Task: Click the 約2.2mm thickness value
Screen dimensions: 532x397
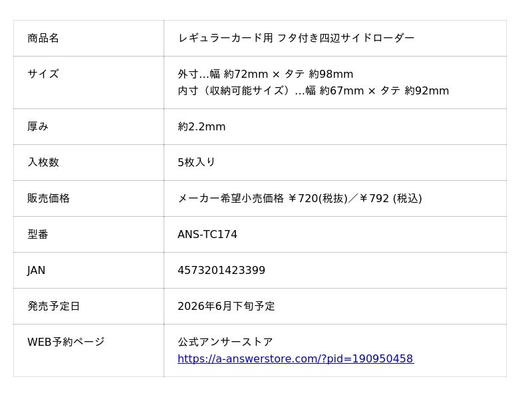Action: click(201, 126)
